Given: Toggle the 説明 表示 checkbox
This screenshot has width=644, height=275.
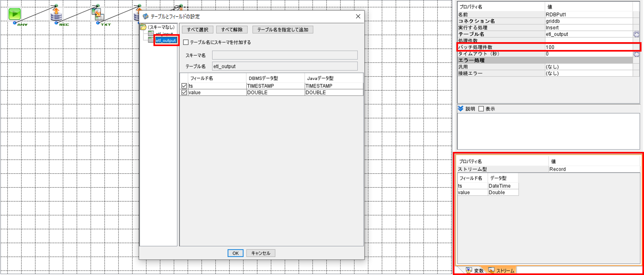Looking at the screenshot, I should [481, 109].
